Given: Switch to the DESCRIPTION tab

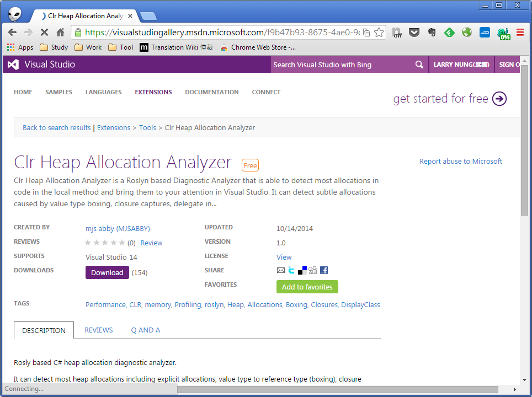Looking at the screenshot, I should [x=44, y=330].
